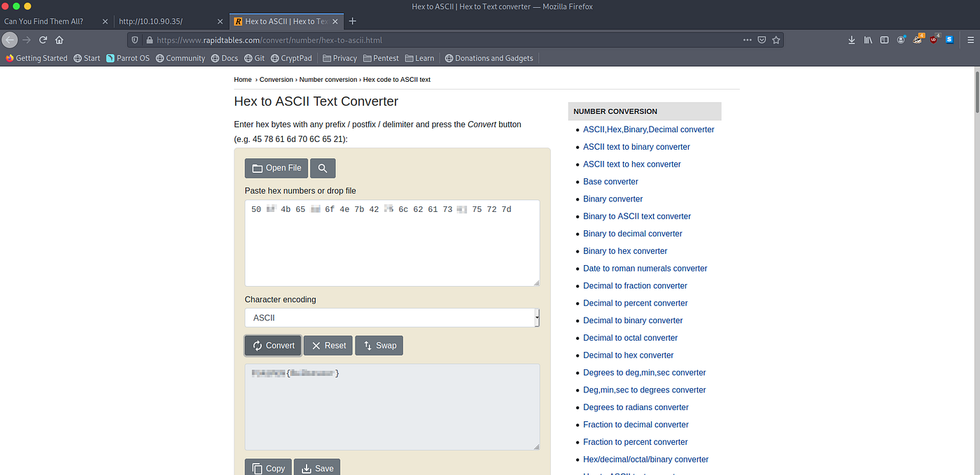980x475 pixels.
Task: Click the magnifier search button beside Open File
Action: tap(323, 168)
